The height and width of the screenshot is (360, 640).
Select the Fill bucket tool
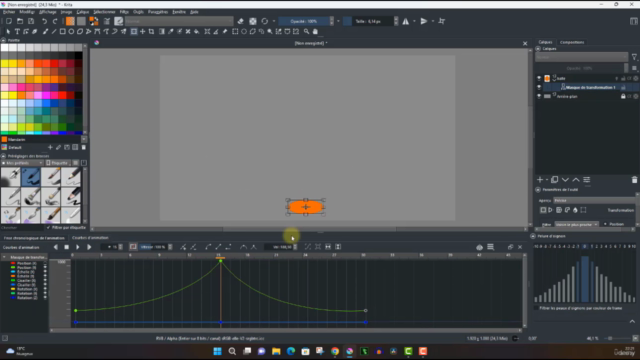pyautogui.click(x=197, y=31)
